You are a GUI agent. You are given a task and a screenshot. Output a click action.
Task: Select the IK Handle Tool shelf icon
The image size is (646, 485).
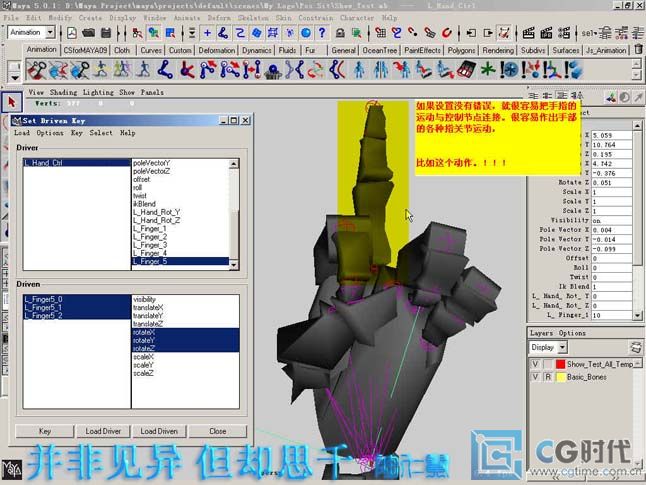point(187,70)
